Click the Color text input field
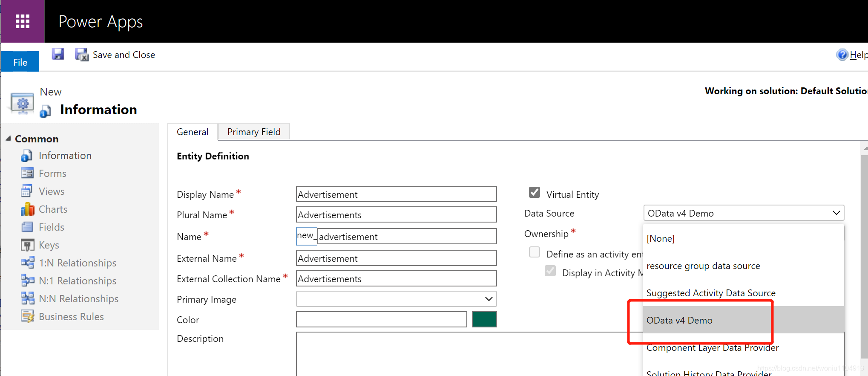 pos(382,319)
